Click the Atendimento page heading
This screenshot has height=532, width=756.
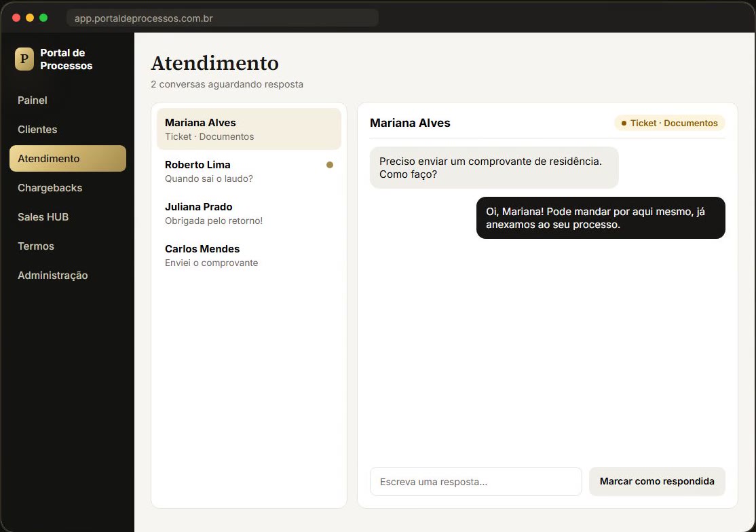(x=214, y=63)
